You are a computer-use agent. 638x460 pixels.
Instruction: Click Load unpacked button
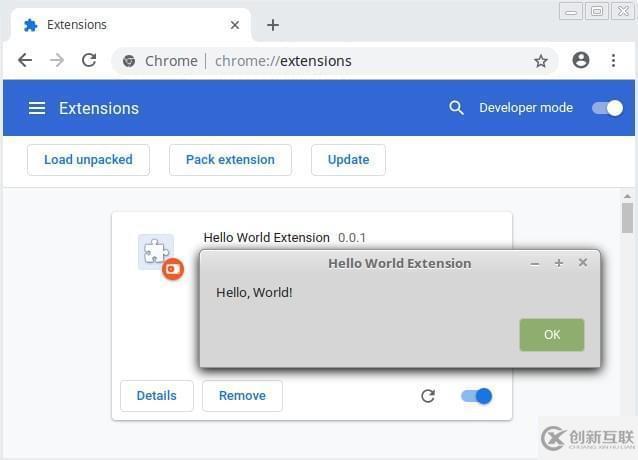pyautogui.click(x=88, y=160)
